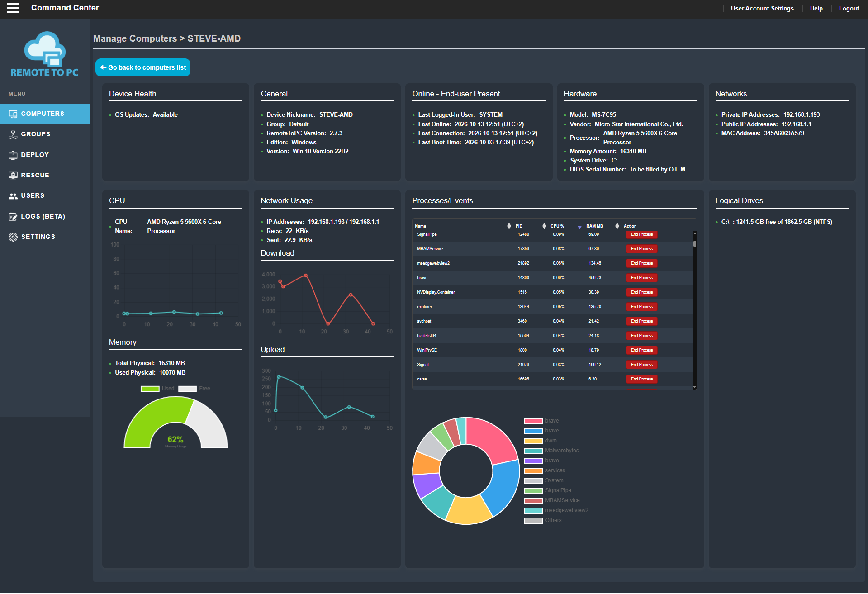Open the COMPUTERS menu item
This screenshot has height=594, width=868.
(x=45, y=114)
